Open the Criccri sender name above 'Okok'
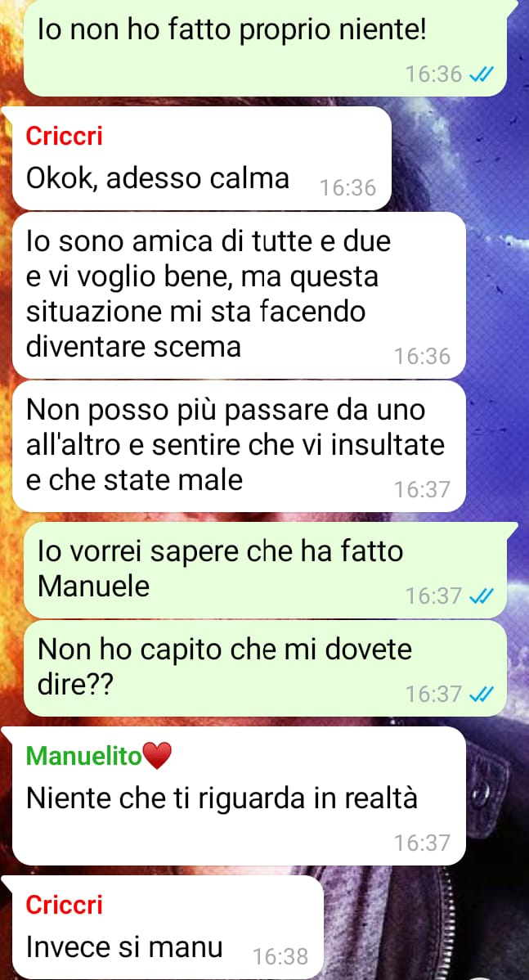This screenshot has height=980, width=529. [x=64, y=137]
